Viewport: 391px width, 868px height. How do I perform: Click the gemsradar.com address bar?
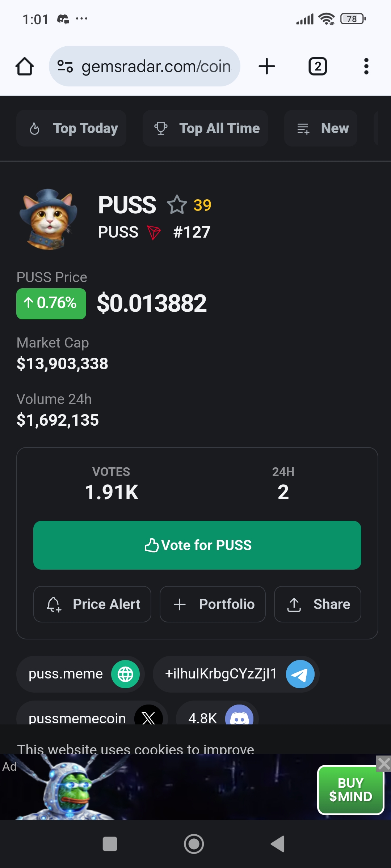pos(144,66)
